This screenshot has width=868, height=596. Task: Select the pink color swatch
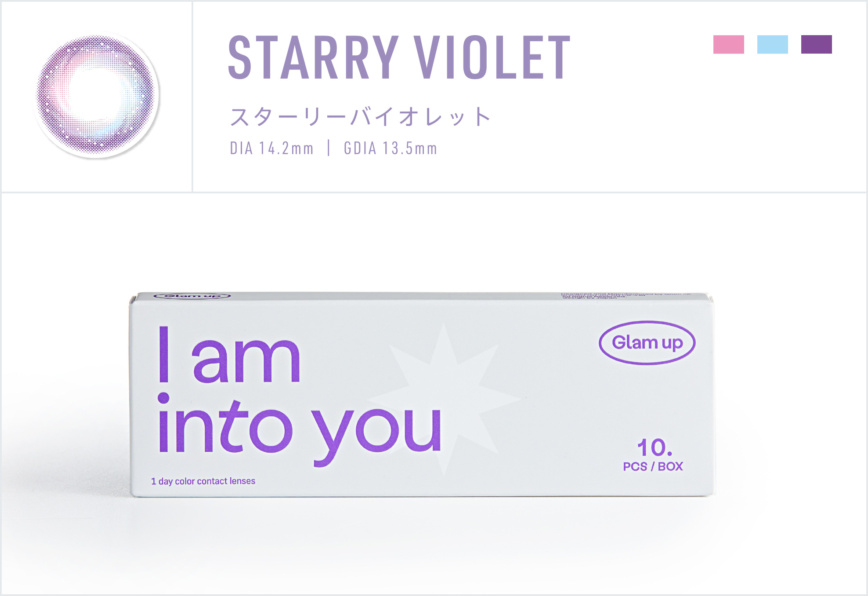(728, 44)
